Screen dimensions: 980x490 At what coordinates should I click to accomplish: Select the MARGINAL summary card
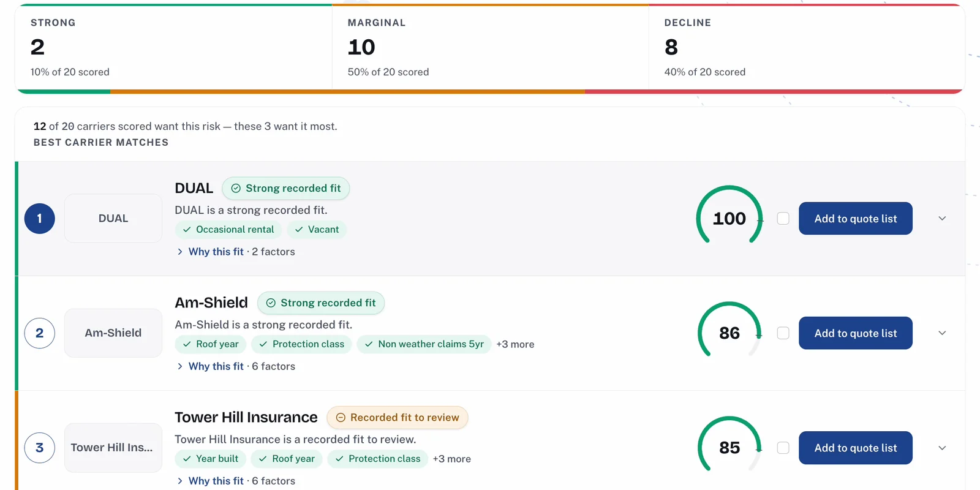point(491,48)
